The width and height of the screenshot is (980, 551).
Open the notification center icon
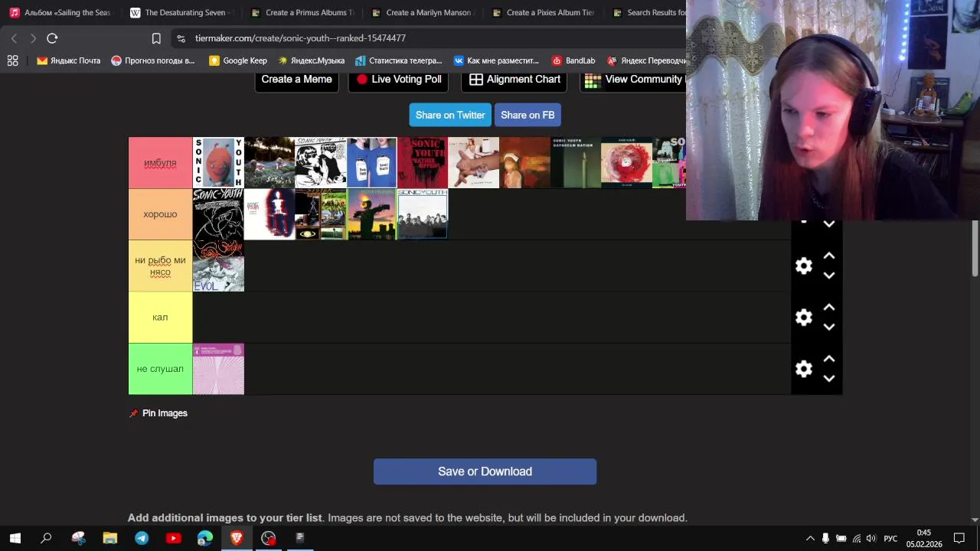[x=959, y=538]
